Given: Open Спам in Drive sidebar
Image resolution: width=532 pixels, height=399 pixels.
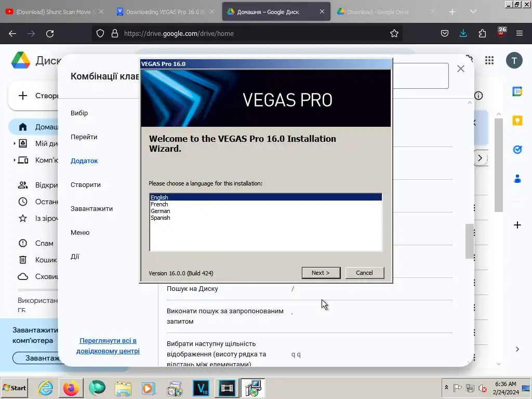Looking at the screenshot, I should click(36, 243).
